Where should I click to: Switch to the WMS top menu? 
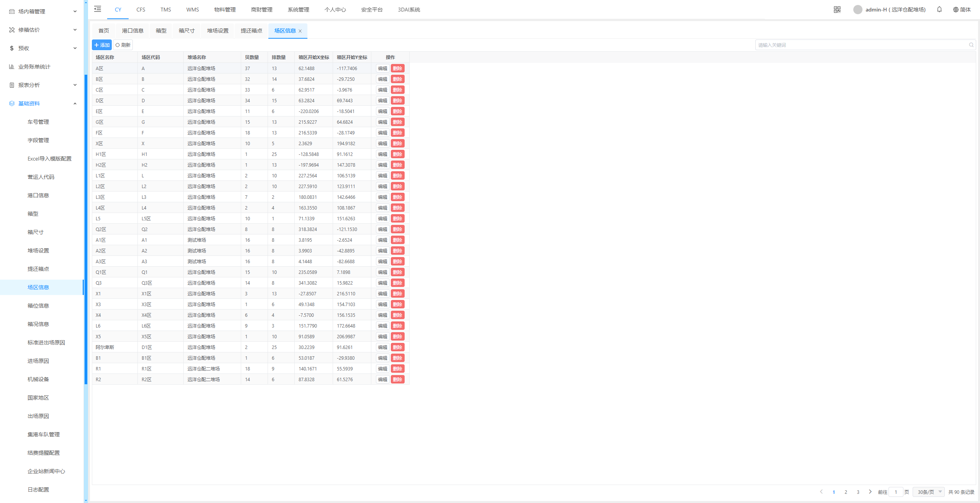coord(193,10)
